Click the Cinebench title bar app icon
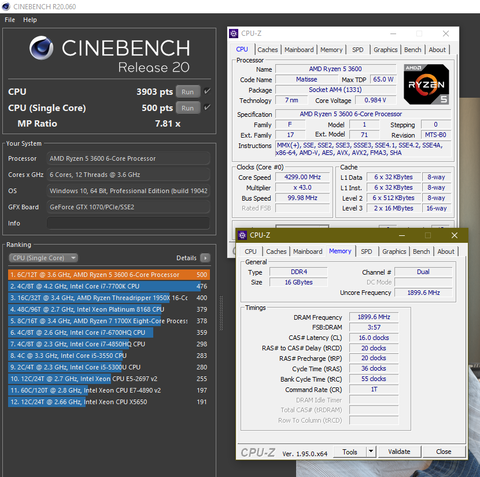 [6, 6]
